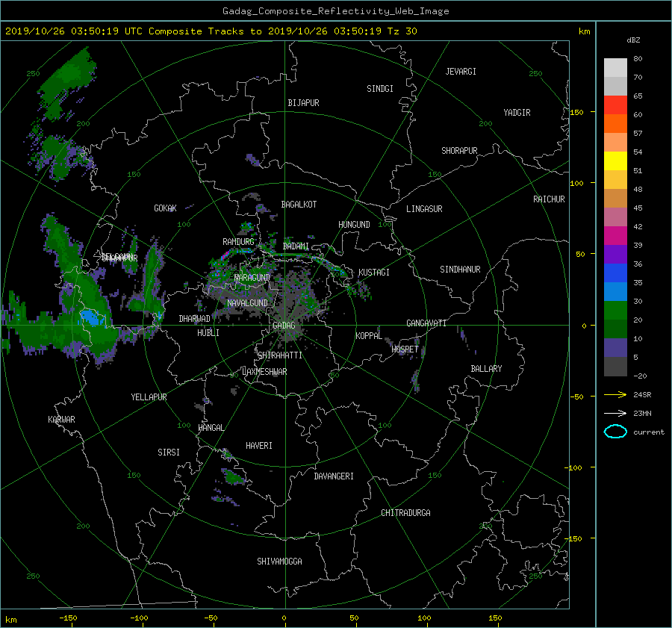
Task: Click the NAVALGUND city label
Action: coord(247,303)
